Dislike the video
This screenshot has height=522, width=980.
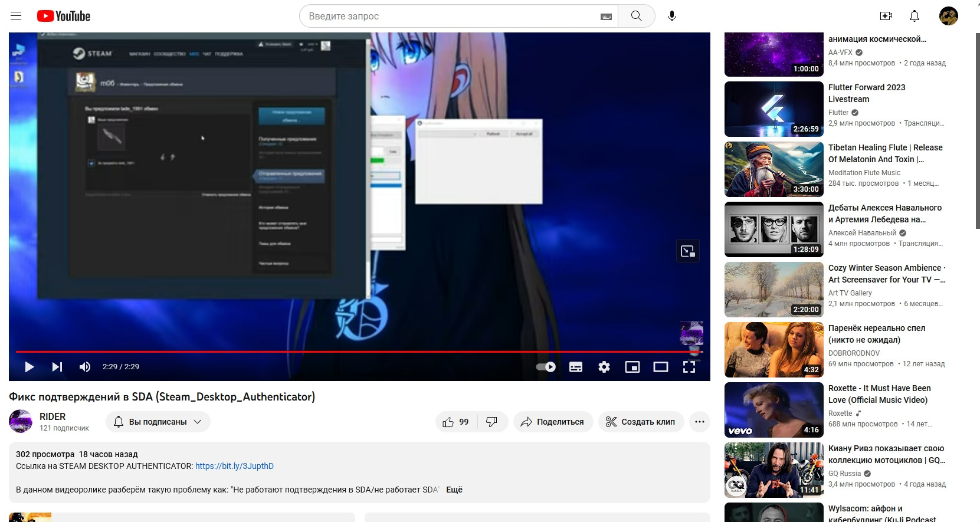tap(492, 422)
